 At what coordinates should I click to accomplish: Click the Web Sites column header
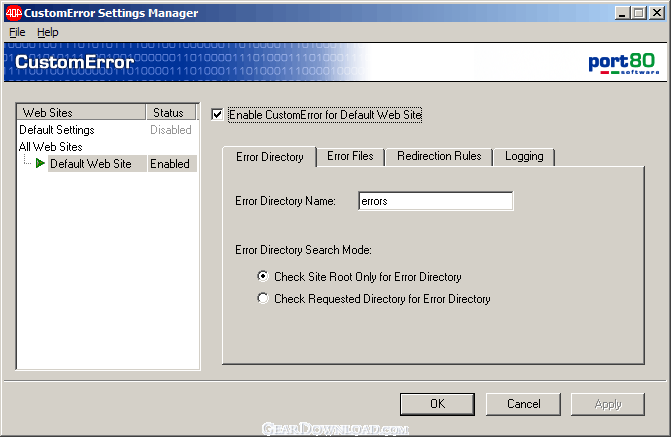coord(81,113)
